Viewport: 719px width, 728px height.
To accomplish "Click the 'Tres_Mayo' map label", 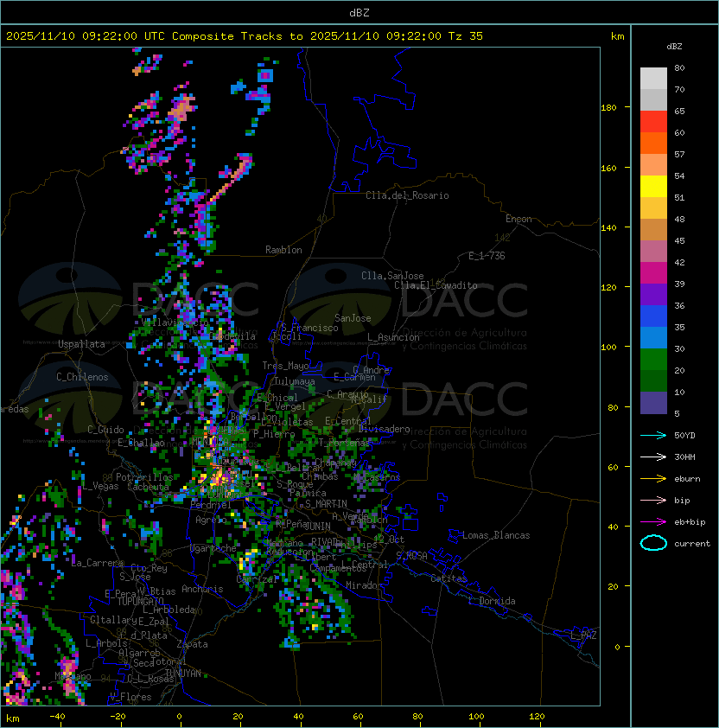I will click(x=285, y=366).
